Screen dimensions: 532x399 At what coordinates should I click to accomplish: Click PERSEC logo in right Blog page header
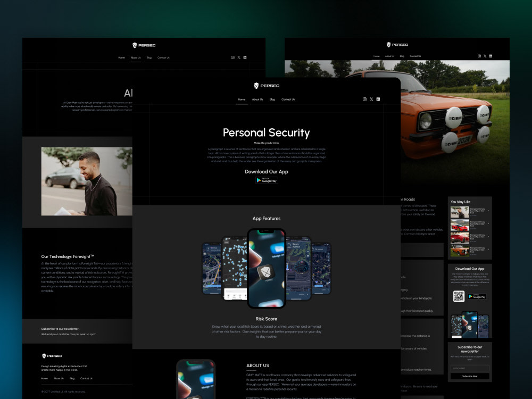[397, 45]
